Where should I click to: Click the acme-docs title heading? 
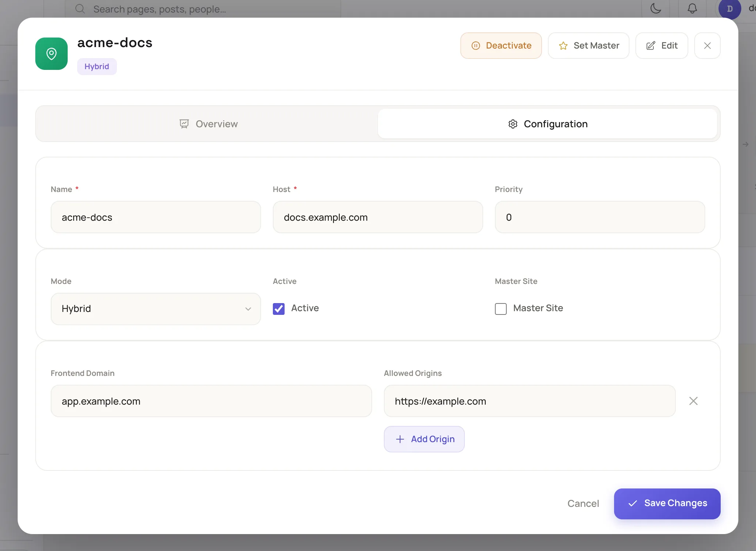115,43
